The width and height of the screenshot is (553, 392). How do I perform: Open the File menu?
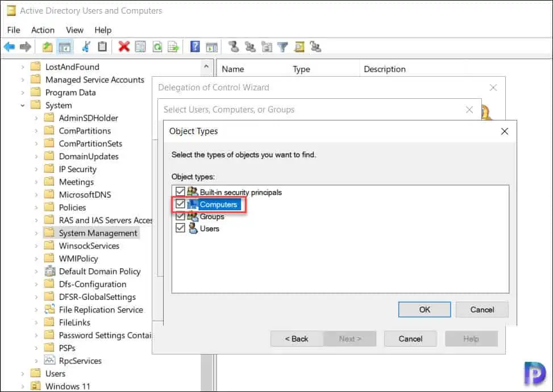[x=14, y=30]
